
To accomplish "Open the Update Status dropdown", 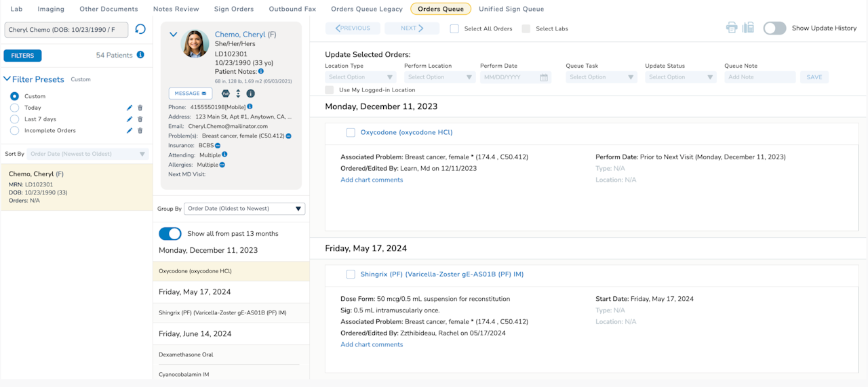I will coord(680,77).
